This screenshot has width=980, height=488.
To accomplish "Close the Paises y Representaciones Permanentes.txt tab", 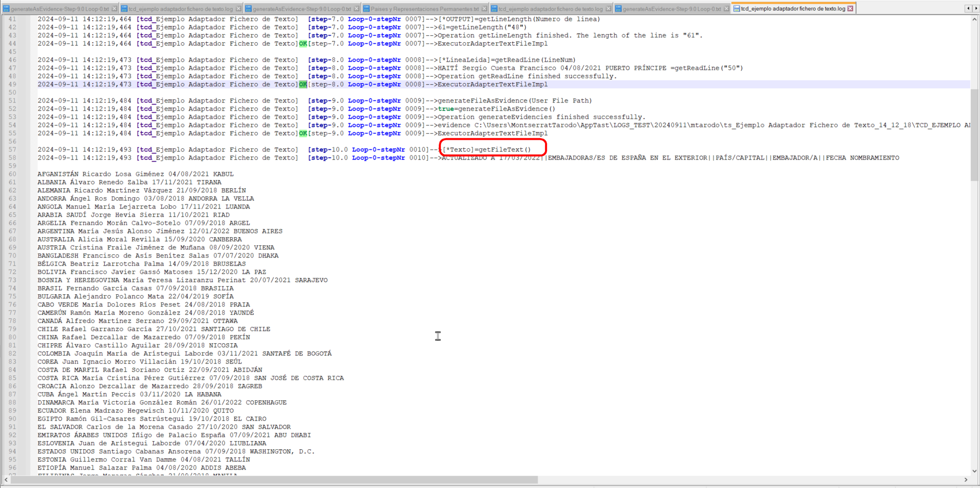I will pyautogui.click(x=484, y=9).
